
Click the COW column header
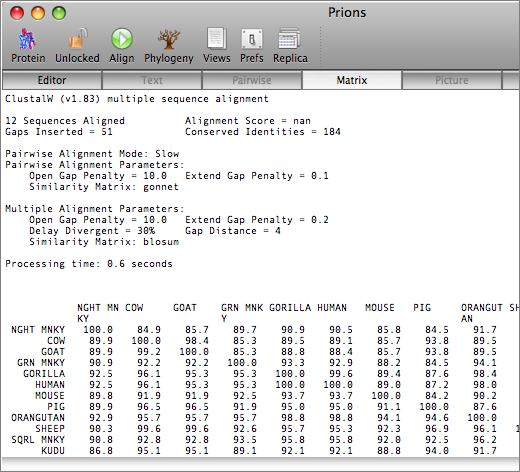134,307
